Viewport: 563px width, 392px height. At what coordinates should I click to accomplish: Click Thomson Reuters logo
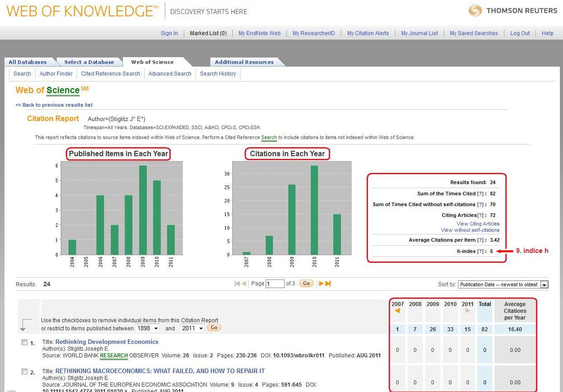tap(513, 11)
